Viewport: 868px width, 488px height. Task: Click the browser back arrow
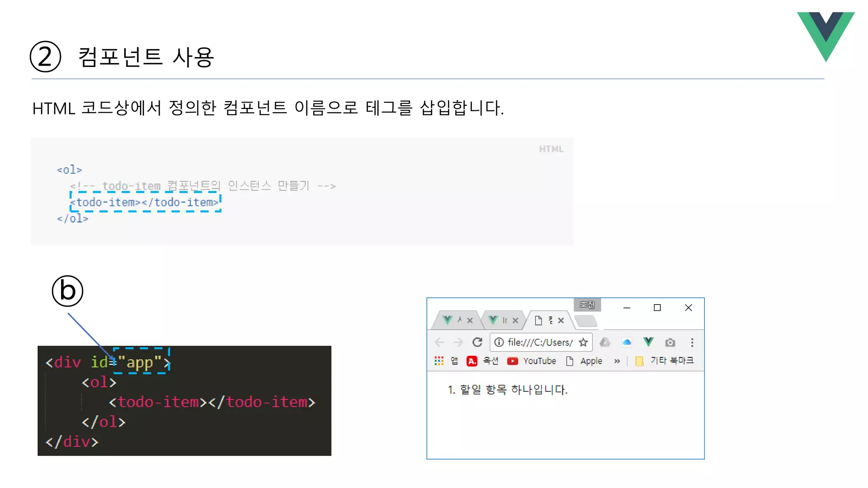[440, 342]
